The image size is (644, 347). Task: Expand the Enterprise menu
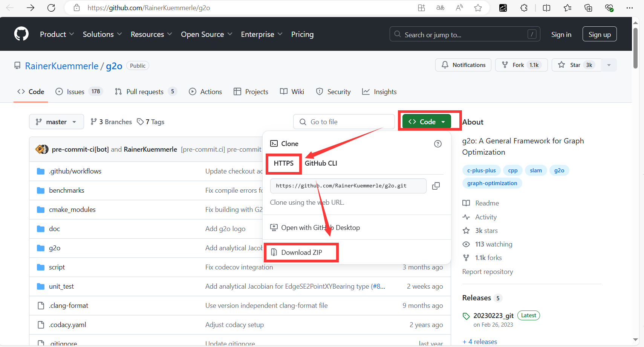262,34
